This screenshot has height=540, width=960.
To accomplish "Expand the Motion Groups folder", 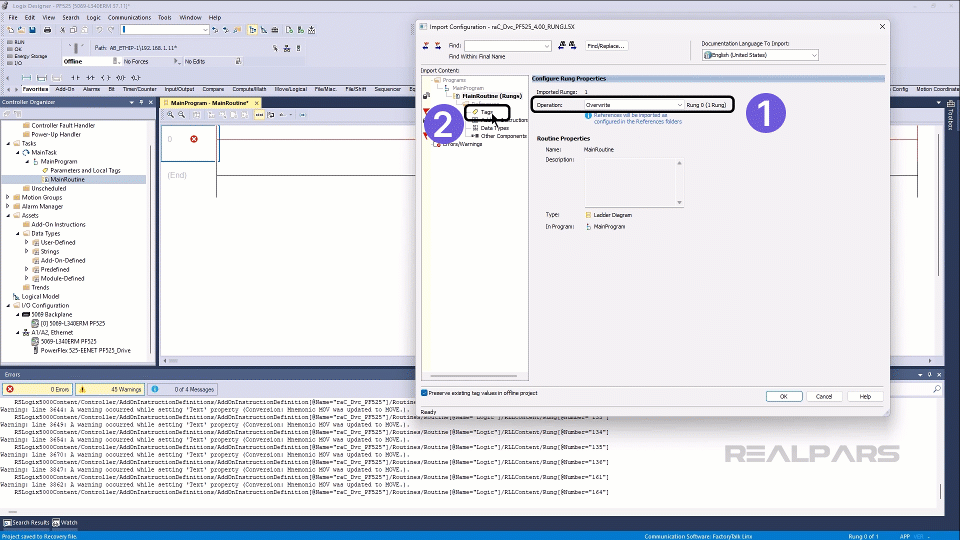I will 8,197.
